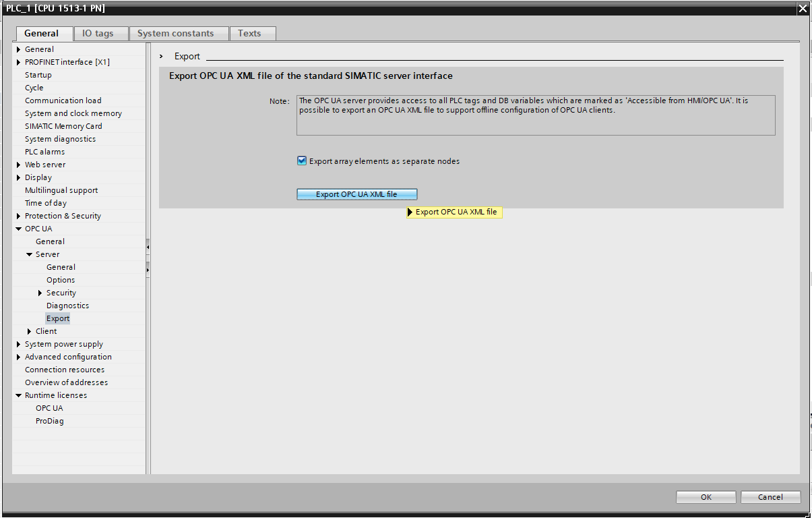Switch to the IO tags tab

pos(98,33)
